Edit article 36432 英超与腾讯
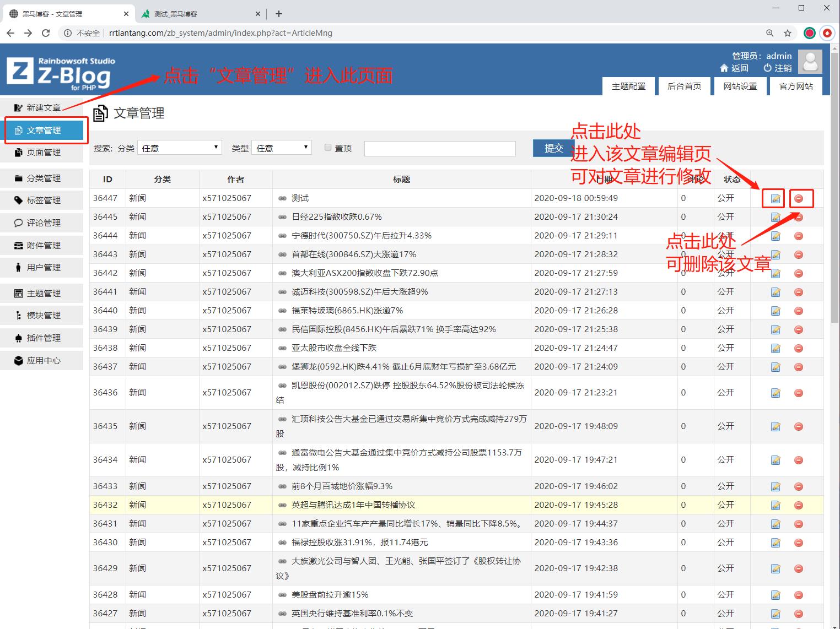Screen dimensions: 840x629 (776, 505)
